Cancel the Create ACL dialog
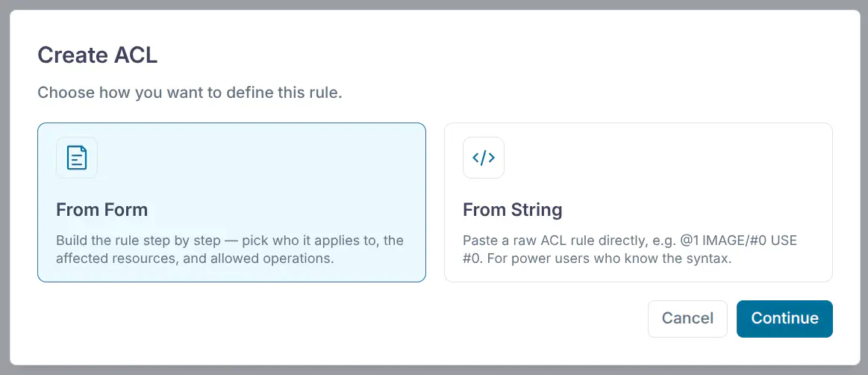This screenshot has width=868, height=375. click(687, 318)
